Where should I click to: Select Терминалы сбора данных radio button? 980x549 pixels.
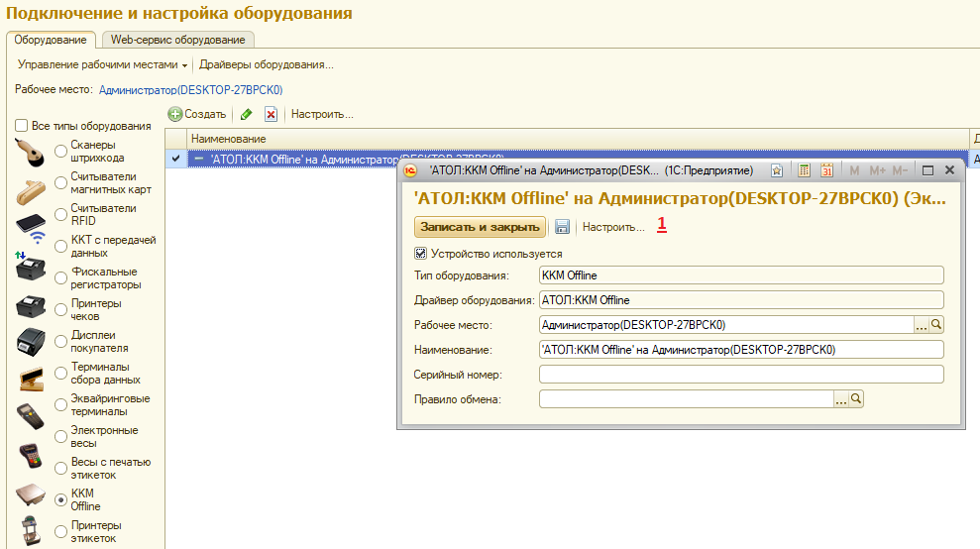coord(60,373)
